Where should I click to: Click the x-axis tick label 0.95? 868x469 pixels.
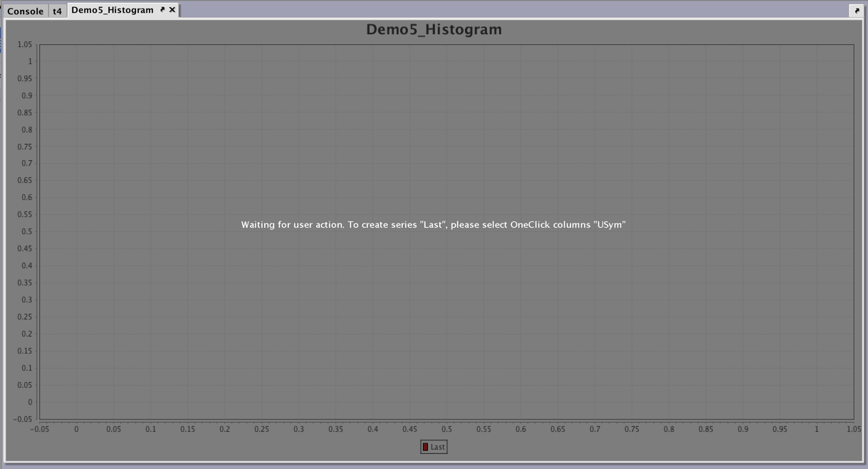[780, 429]
